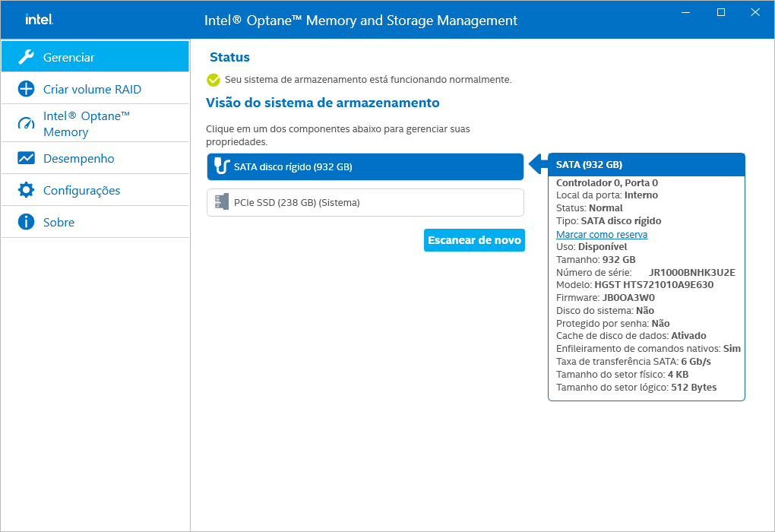Viewport: 775px width, 532px height.
Task: Click the Status heading
Action: (x=229, y=57)
